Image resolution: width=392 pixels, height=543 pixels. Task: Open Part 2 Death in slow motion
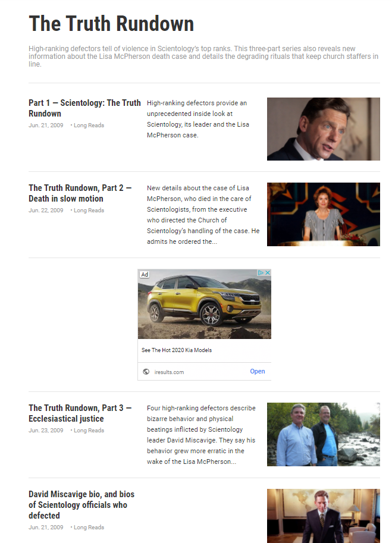(80, 193)
